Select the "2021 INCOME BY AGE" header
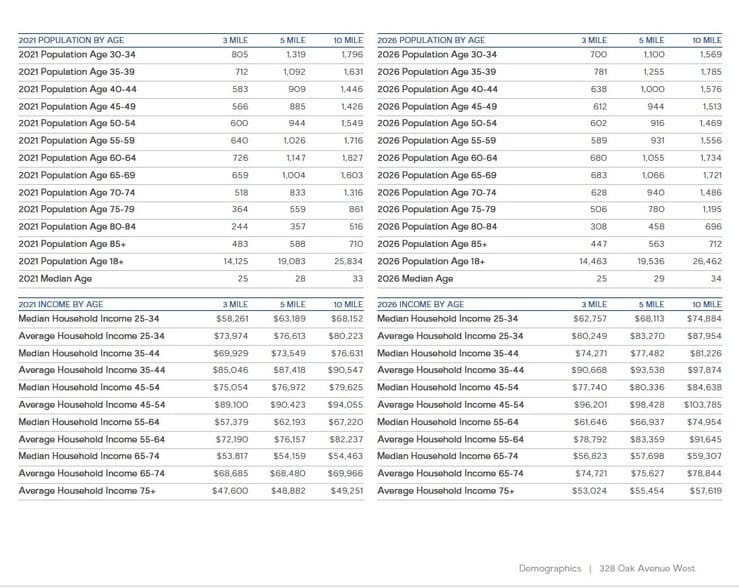The image size is (739, 588). pyautogui.click(x=60, y=304)
